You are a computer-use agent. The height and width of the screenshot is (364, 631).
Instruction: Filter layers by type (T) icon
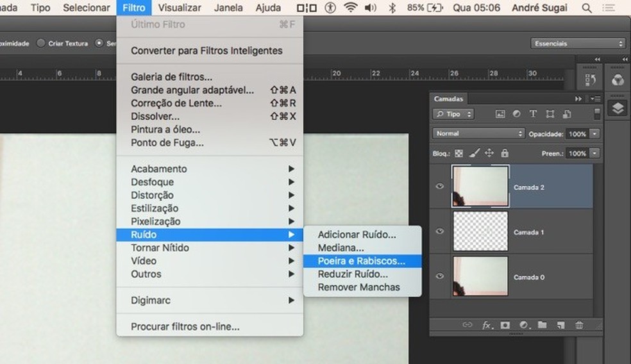tap(534, 114)
